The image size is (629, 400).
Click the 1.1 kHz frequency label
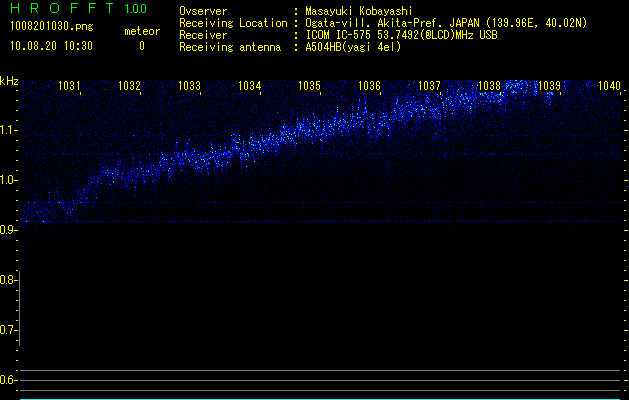pos(8,130)
